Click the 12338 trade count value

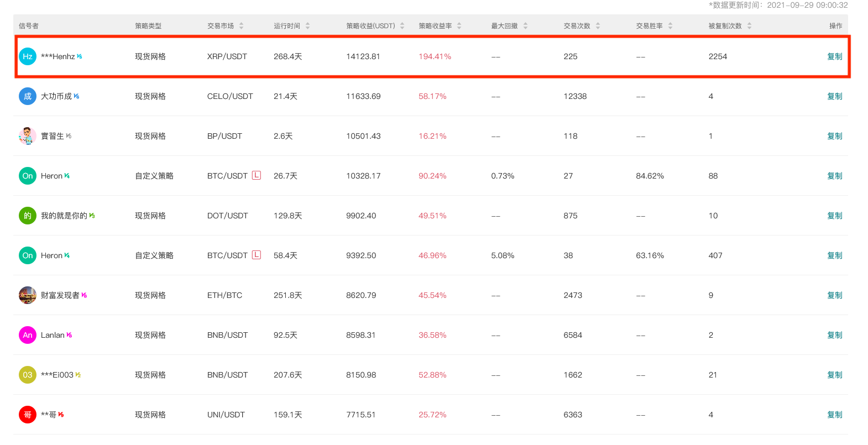coord(575,96)
